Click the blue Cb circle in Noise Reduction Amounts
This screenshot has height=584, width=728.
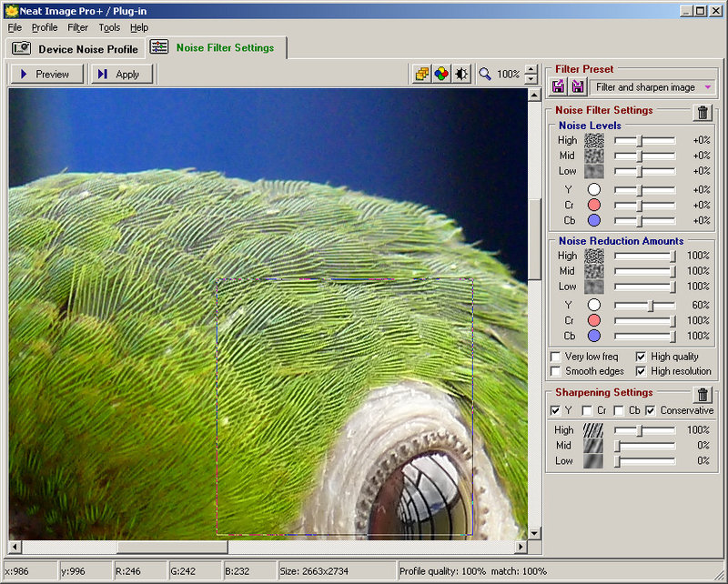[594, 336]
